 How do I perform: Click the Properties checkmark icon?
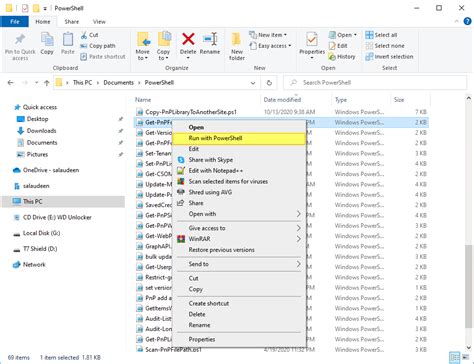(x=312, y=39)
